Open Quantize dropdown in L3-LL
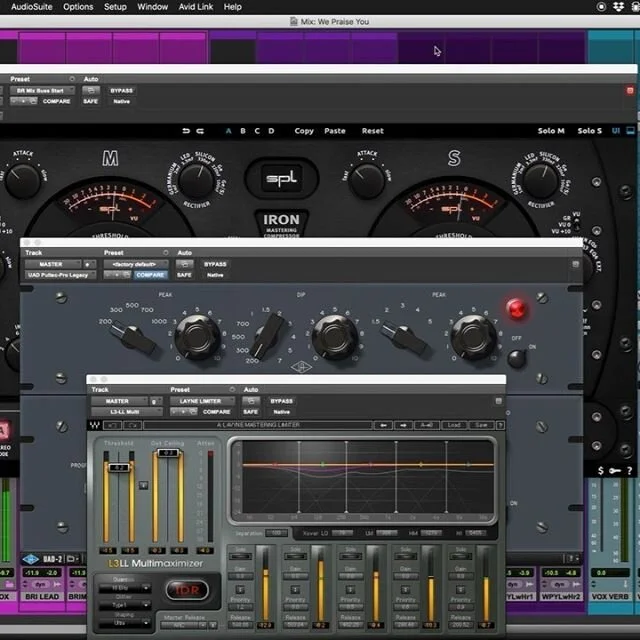This screenshot has width=640, height=640. click(x=124, y=588)
